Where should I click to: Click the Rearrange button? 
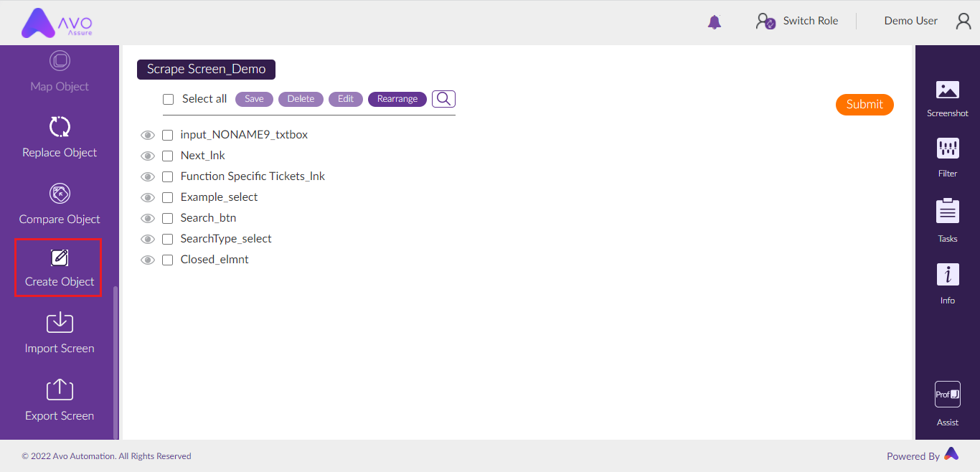tap(397, 99)
